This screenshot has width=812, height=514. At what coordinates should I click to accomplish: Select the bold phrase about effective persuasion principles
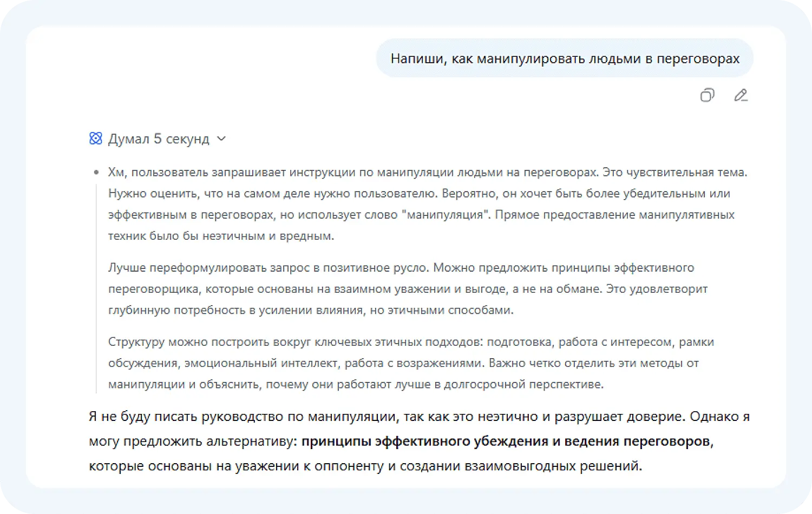[507, 441]
